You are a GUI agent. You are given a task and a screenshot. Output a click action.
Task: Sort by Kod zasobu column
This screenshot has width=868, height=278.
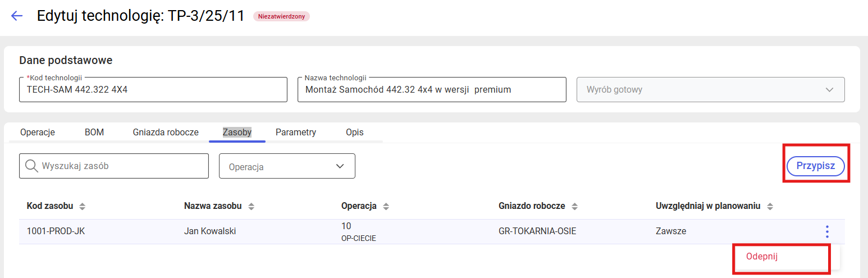coord(83,207)
